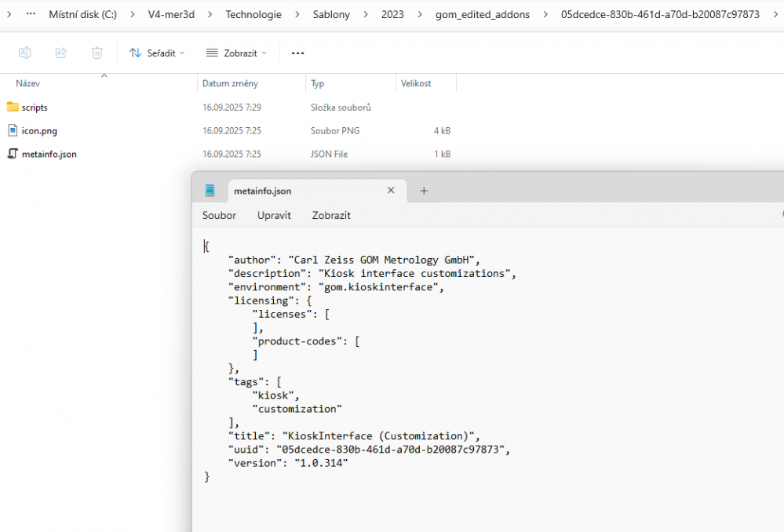This screenshot has width=784, height=532.
Task: Navigate to Technologie in breadcrumb
Action: point(253,14)
